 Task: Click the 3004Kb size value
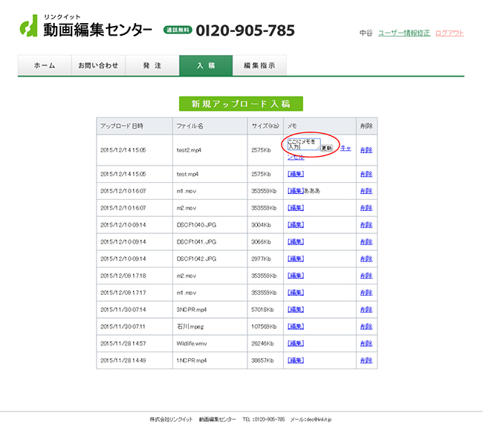tap(261, 225)
